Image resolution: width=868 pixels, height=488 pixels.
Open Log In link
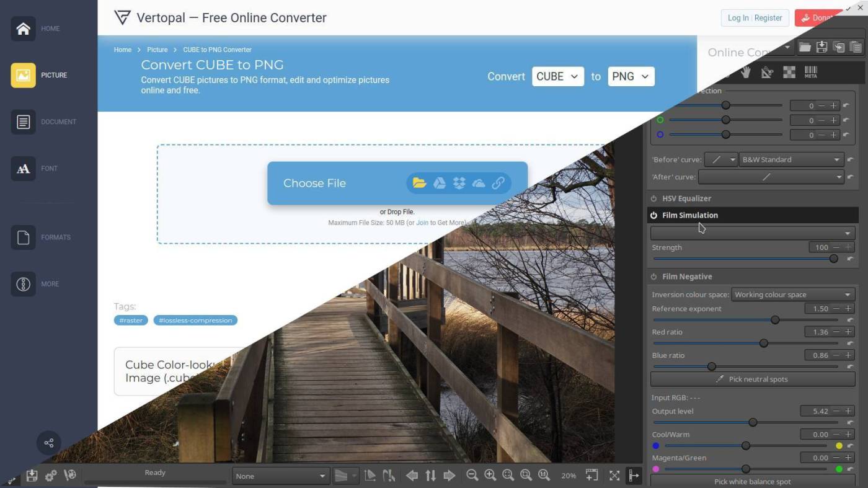(738, 18)
